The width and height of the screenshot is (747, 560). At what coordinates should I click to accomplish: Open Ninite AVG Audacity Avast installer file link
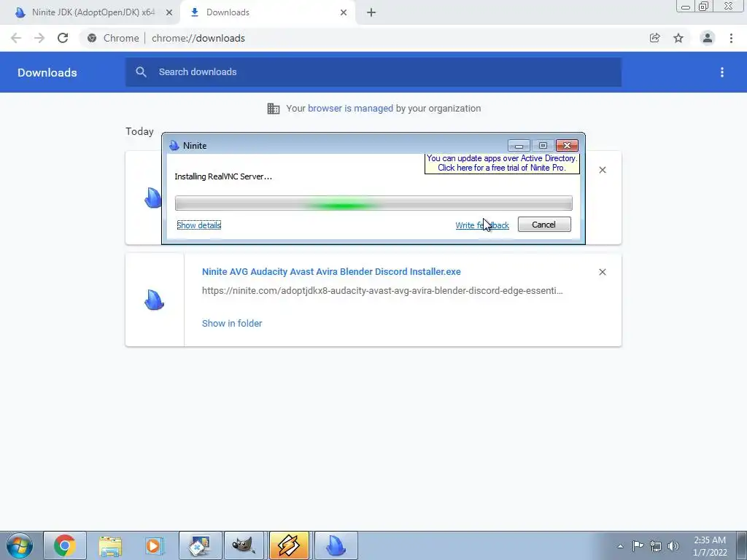(x=331, y=271)
